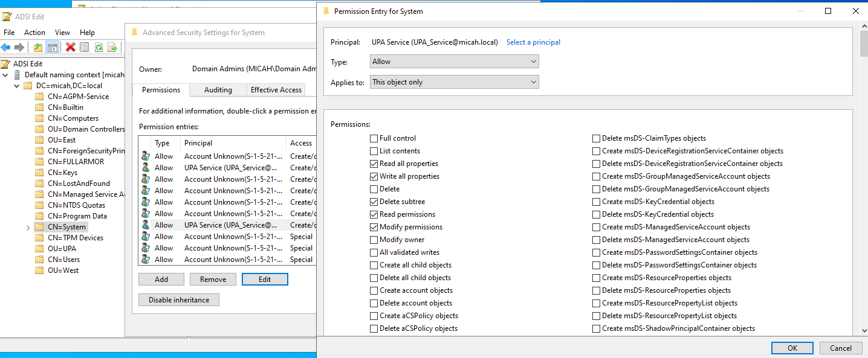
Task: Click the green Refresh toolbar icon
Action: (98, 48)
